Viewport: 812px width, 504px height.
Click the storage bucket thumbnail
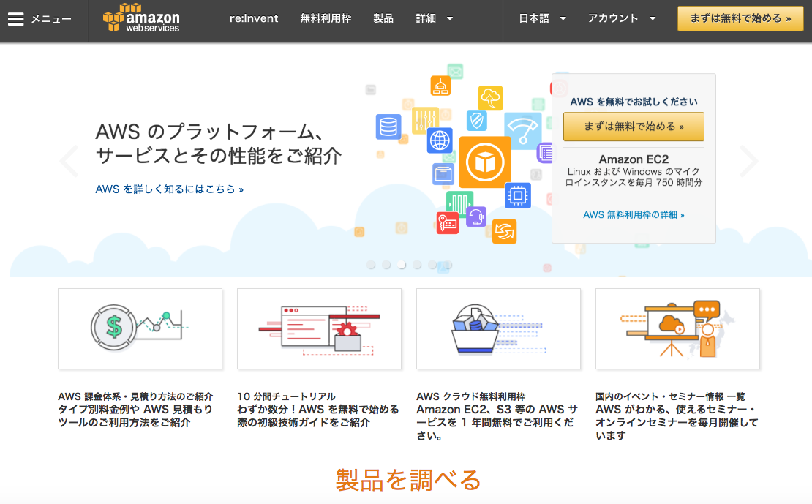[x=499, y=329]
